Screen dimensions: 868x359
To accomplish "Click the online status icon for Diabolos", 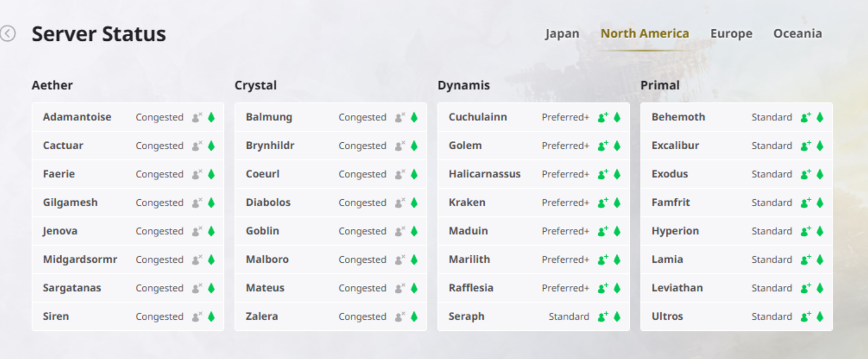I will 414,203.
